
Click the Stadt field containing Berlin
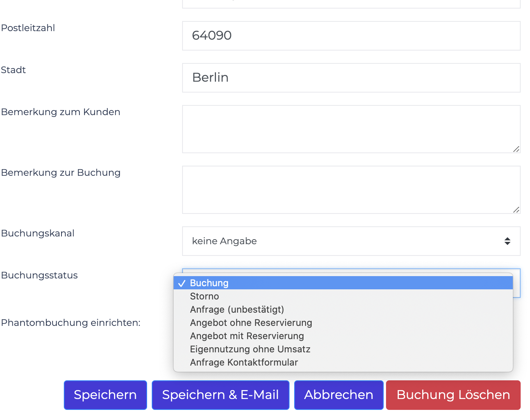[x=351, y=78]
